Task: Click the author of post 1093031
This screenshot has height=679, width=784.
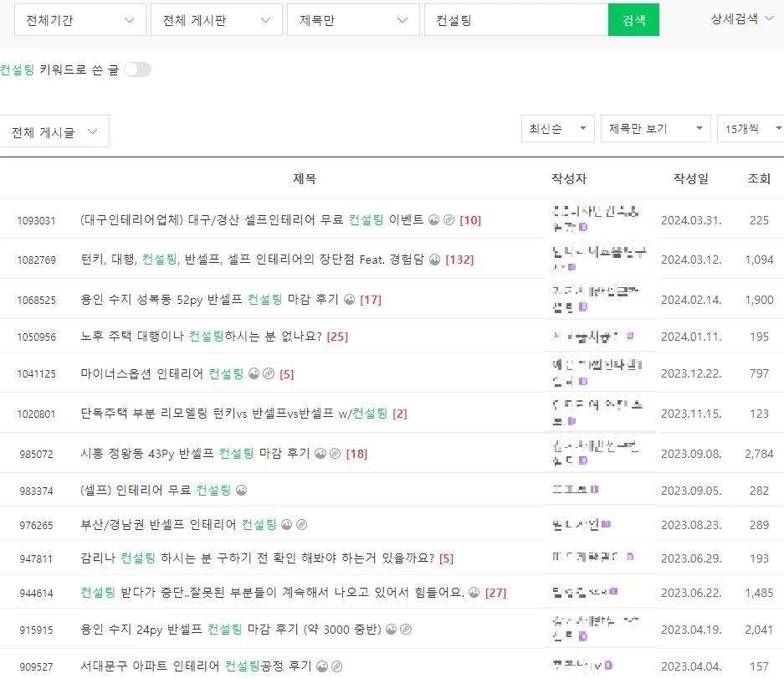Action: click(595, 219)
